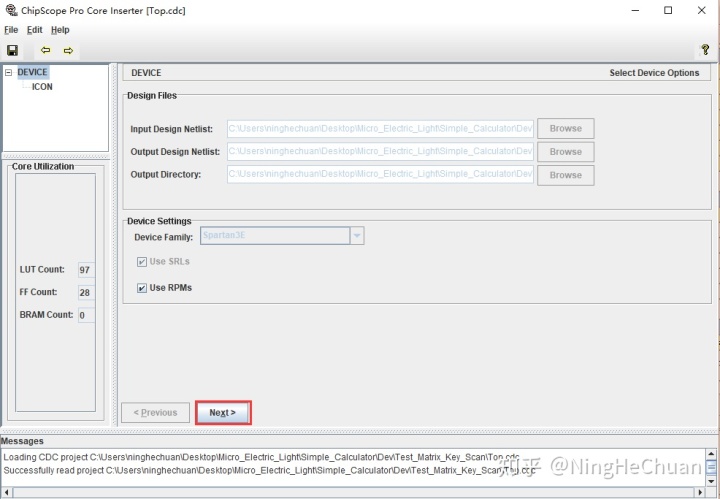Click the right arrow forward toolbar icon
This screenshot has height=499, width=720.
coord(68,50)
